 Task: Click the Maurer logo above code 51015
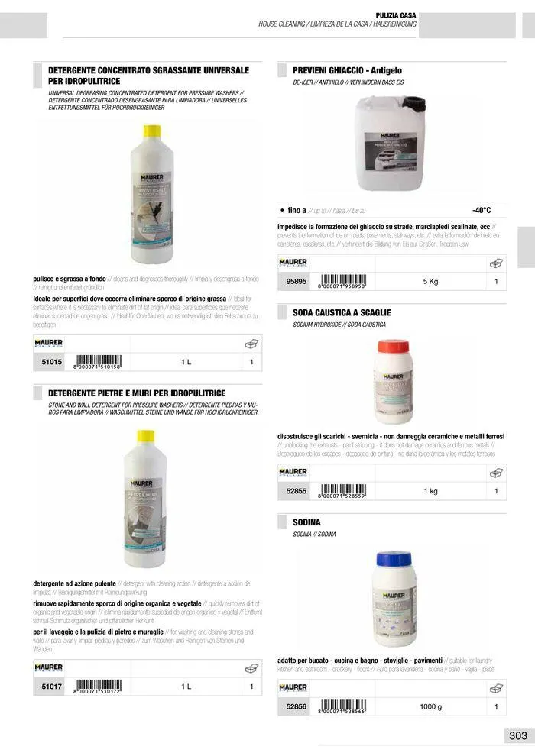pyautogui.click(x=49, y=344)
